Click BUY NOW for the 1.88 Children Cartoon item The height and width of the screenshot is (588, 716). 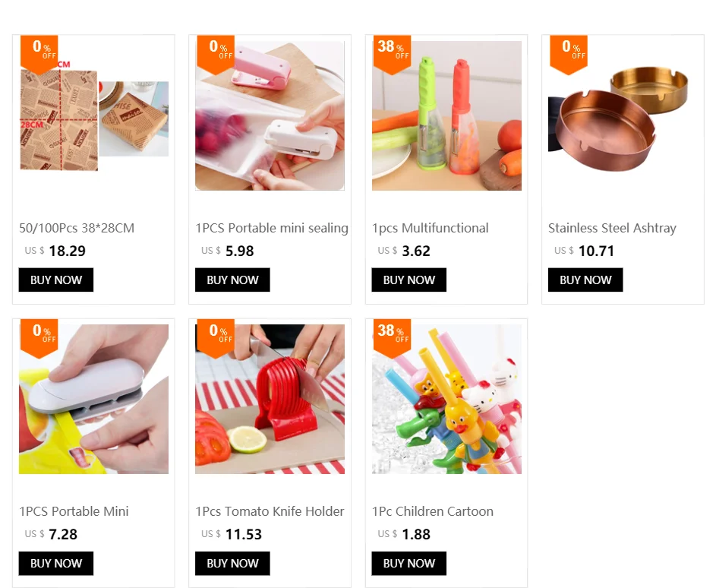click(x=408, y=564)
